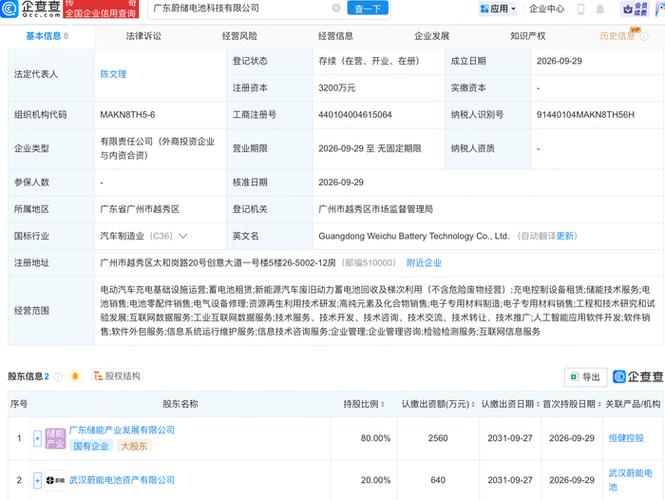
Task: Click the 股东信息 section heading
Action: (28, 376)
